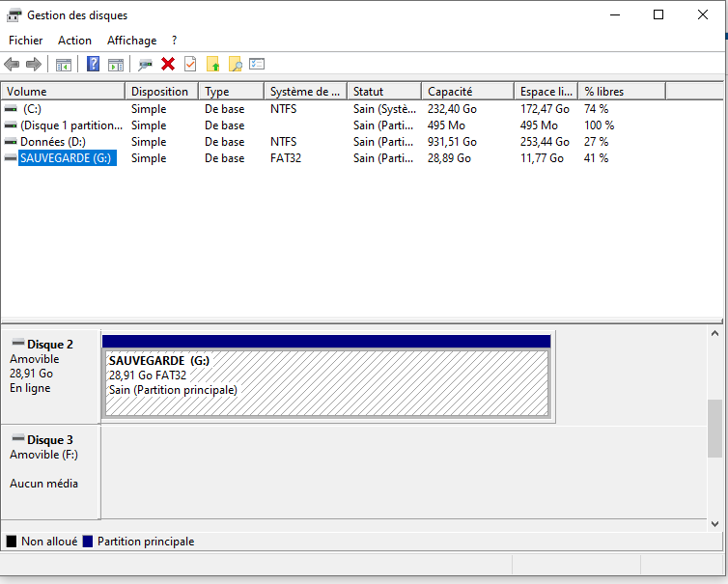
Task: Open the Fichier menu
Action: pyautogui.click(x=25, y=41)
